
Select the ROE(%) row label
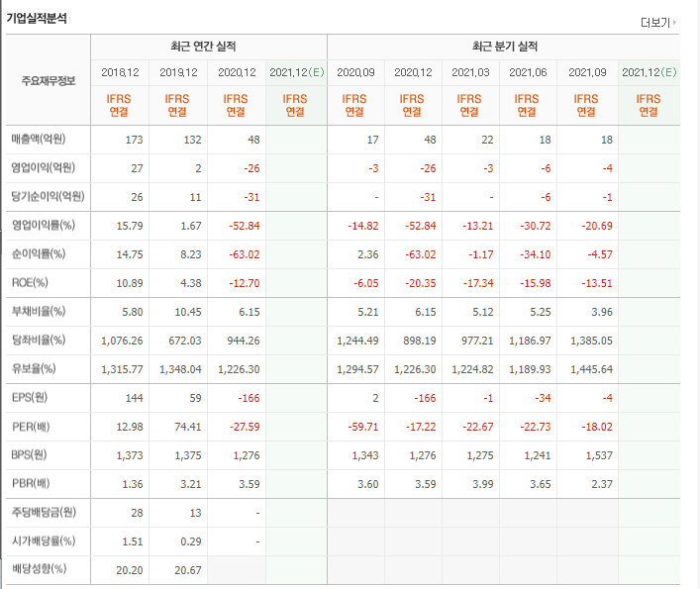[x=30, y=282]
